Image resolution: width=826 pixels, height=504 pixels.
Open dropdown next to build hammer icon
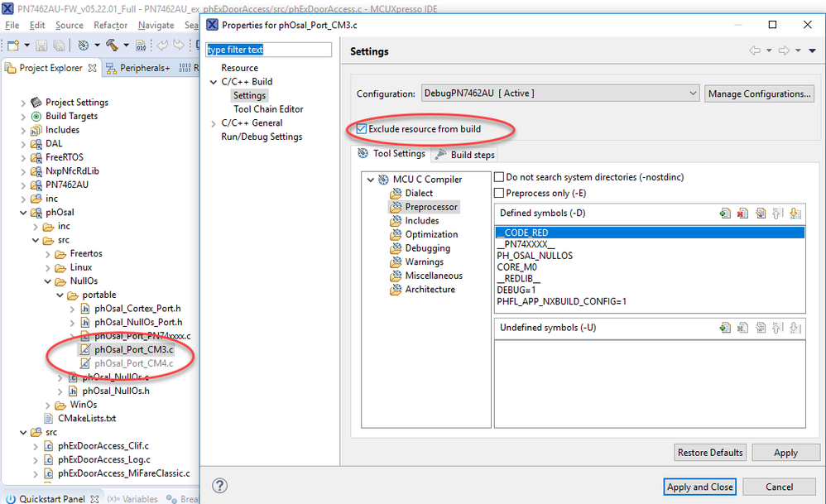click(126, 46)
